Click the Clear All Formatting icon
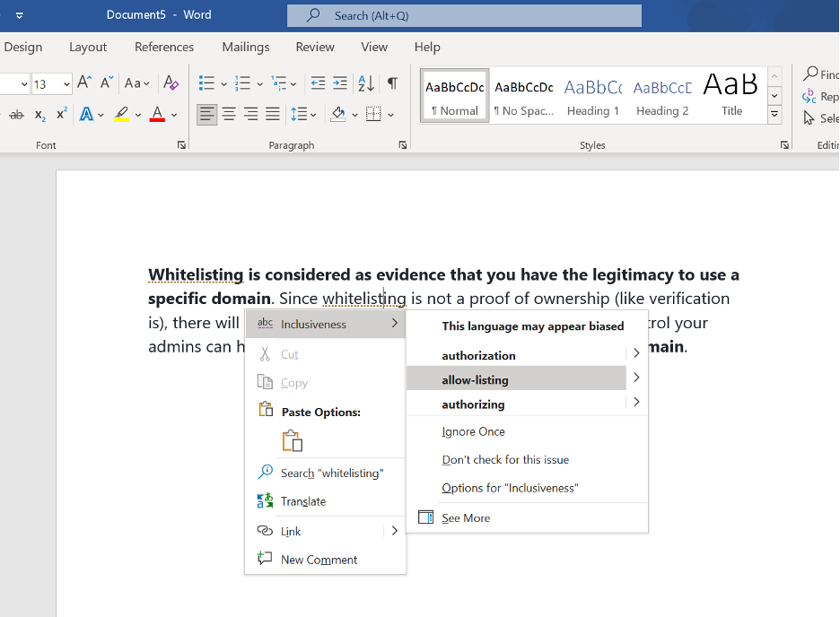This screenshot has width=840, height=617. coord(171,81)
